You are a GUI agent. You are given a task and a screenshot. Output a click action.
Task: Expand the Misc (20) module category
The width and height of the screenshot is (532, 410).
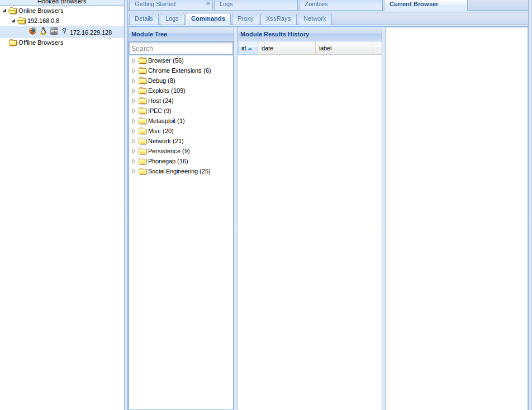point(134,131)
